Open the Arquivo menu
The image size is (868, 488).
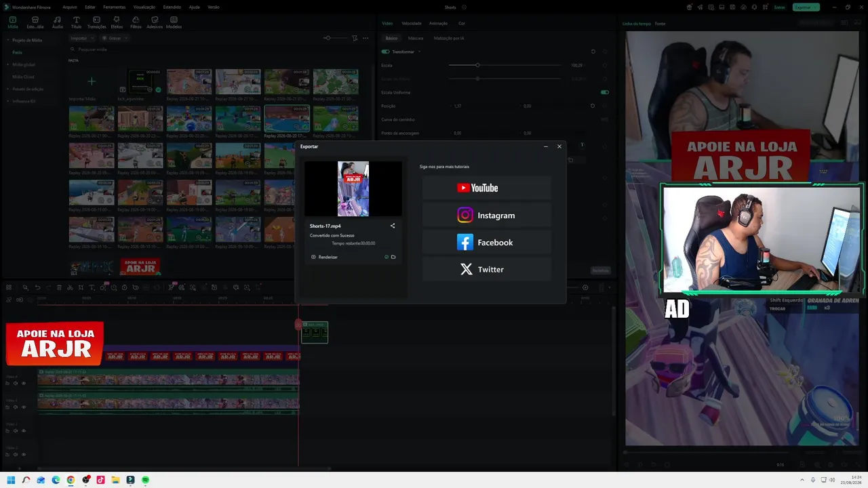pyautogui.click(x=70, y=7)
